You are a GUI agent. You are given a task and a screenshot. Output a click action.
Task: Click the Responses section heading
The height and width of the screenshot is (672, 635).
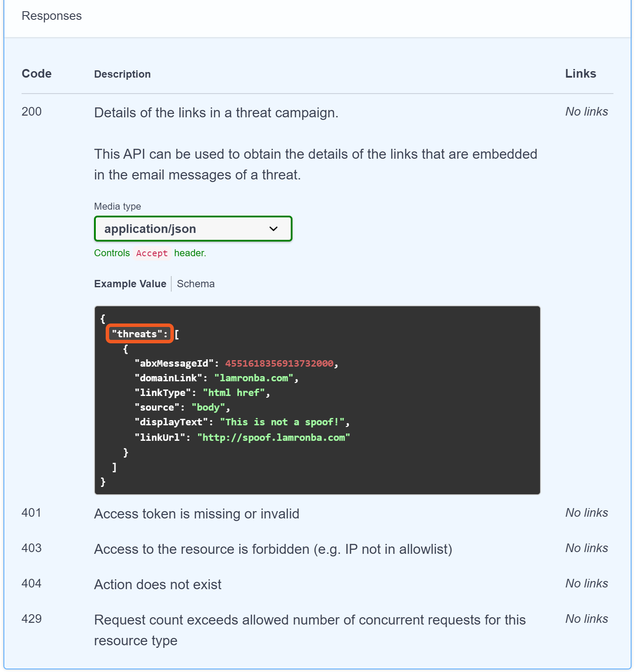point(52,16)
